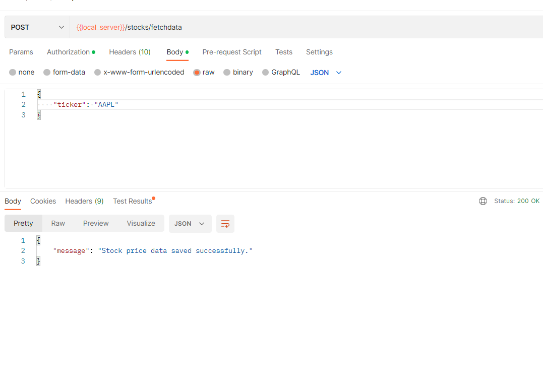The height and width of the screenshot is (392, 543).
Task: Switch to the Tests tab
Action: pos(284,52)
